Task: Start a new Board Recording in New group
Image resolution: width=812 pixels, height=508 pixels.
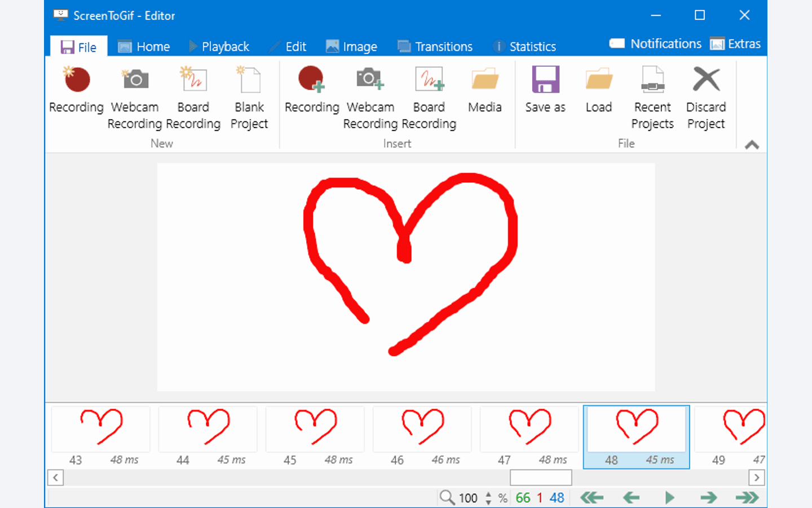Action: (193, 98)
